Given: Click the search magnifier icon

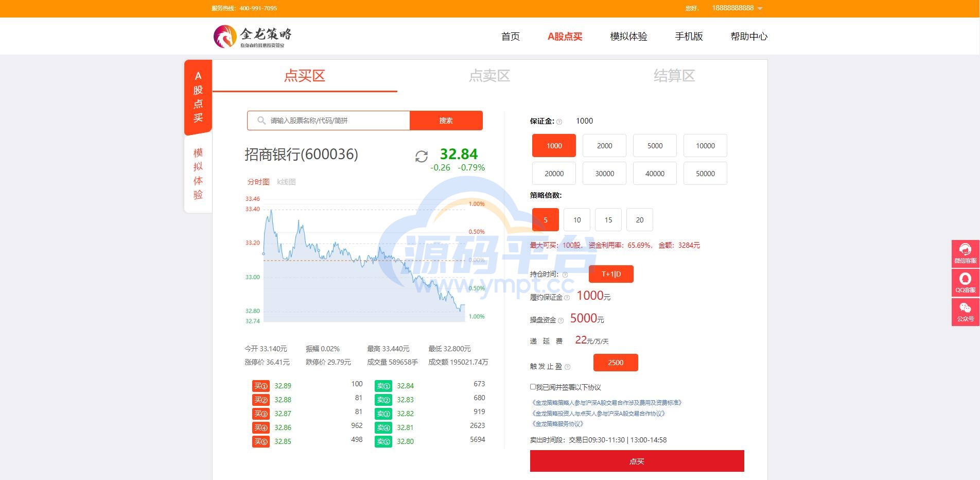Looking at the screenshot, I should 261,121.
